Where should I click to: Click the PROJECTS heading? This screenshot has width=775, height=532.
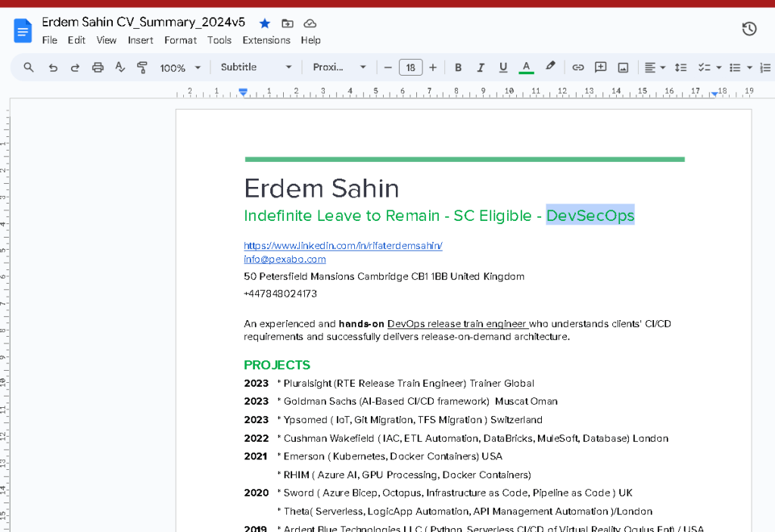click(x=277, y=365)
